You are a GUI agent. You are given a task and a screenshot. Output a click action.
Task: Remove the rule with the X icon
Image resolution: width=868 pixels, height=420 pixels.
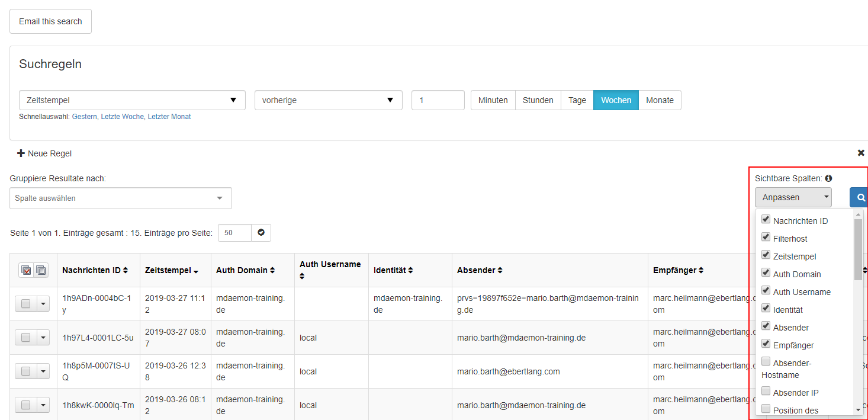click(x=861, y=153)
